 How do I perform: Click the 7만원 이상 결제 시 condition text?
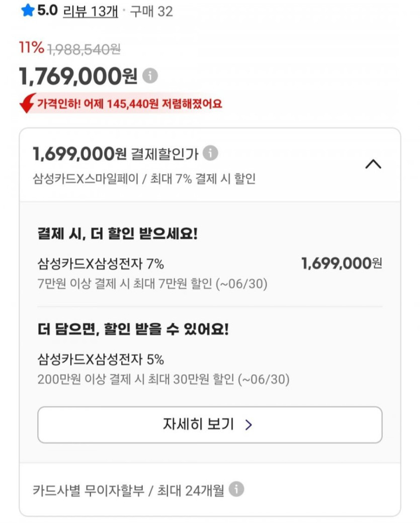click(x=152, y=284)
